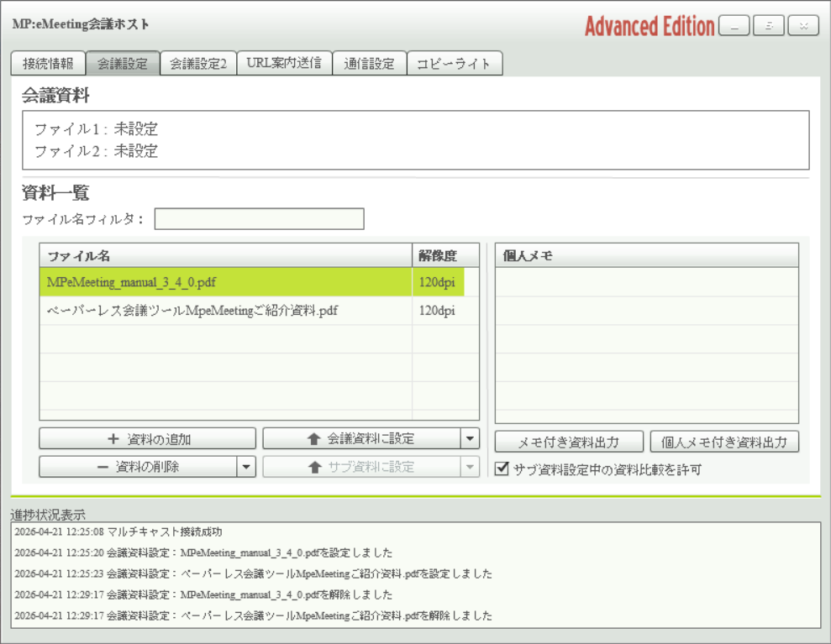The height and width of the screenshot is (644, 831).
Task: Click the plus icon on 資料の追加 button
Action: 113,439
